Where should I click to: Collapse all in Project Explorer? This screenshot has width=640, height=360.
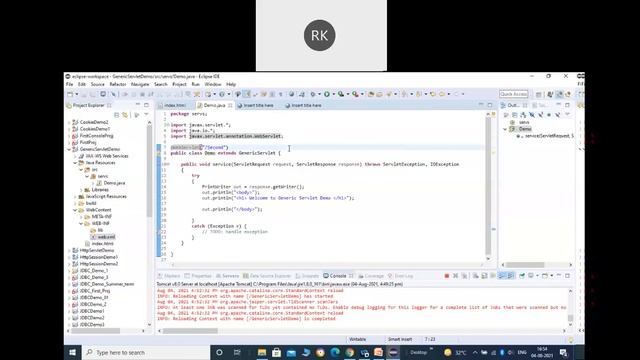pos(117,115)
